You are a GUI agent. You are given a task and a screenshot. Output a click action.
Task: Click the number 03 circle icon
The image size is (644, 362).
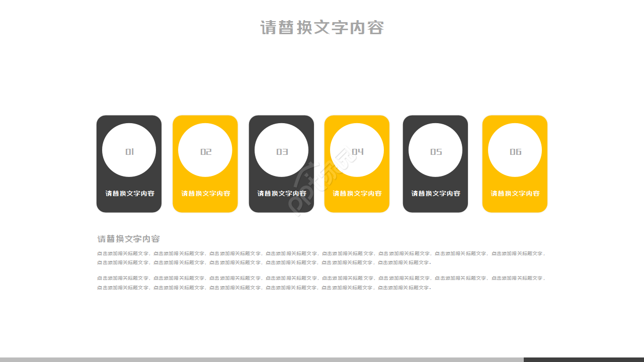click(x=281, y=149)
